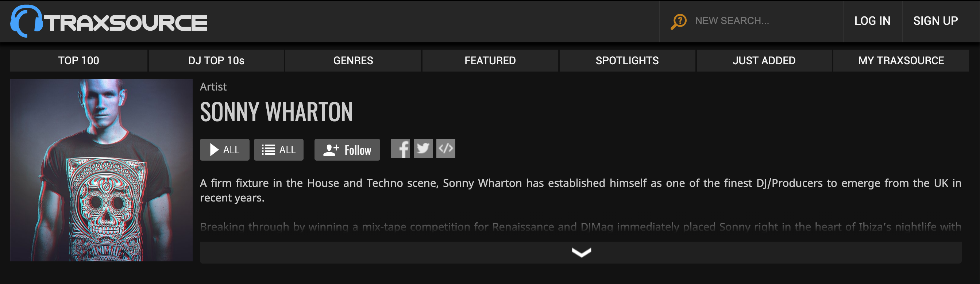Play all tracks by Sonny Wharton

(224, 150)
